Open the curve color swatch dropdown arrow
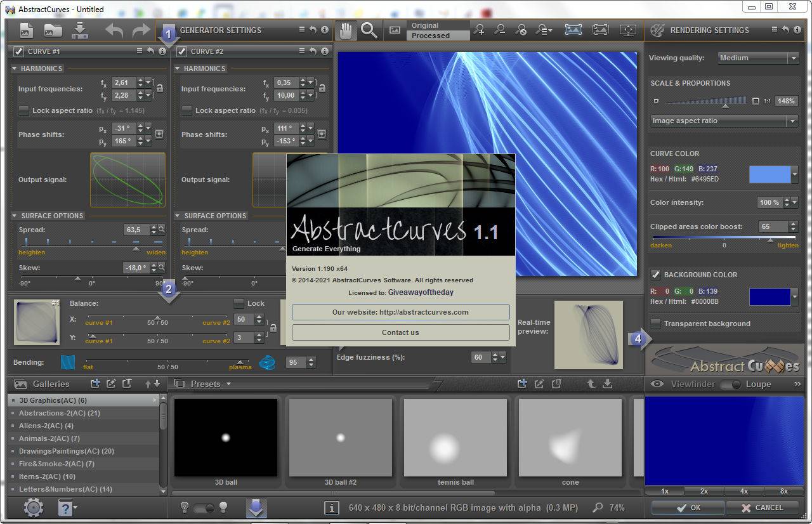Screen dimensions: 812x524 point(795,174)
